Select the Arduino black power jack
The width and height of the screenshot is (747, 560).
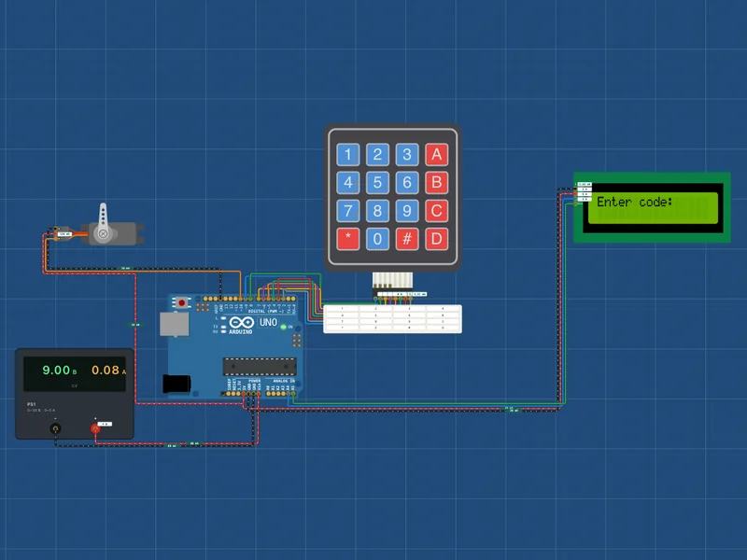click(x=176, y=384)
